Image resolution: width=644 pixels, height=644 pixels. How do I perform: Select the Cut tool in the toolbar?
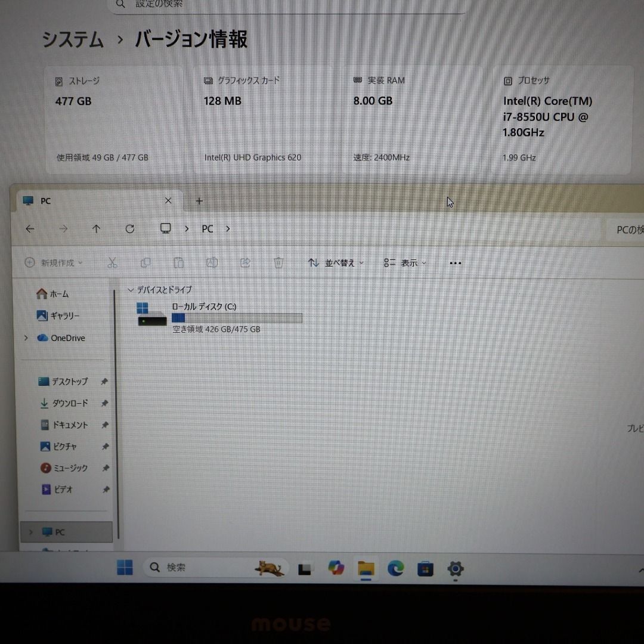point(112,262)
